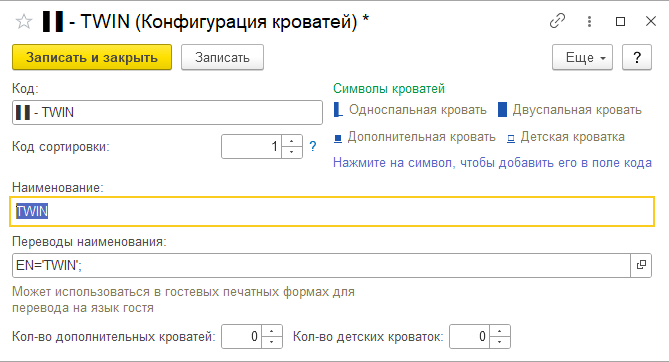
Task: Click the Наименование field containing TWIN
Action: click(x=332, y=211)
